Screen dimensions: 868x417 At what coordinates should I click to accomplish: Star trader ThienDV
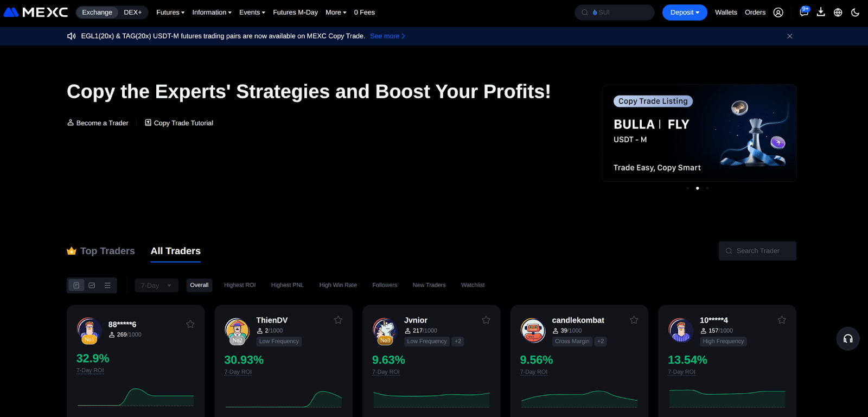coord(338,320)
